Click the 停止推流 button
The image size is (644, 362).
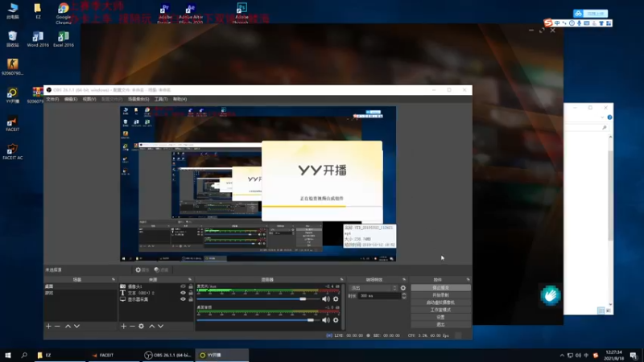[x=440, y=288]
